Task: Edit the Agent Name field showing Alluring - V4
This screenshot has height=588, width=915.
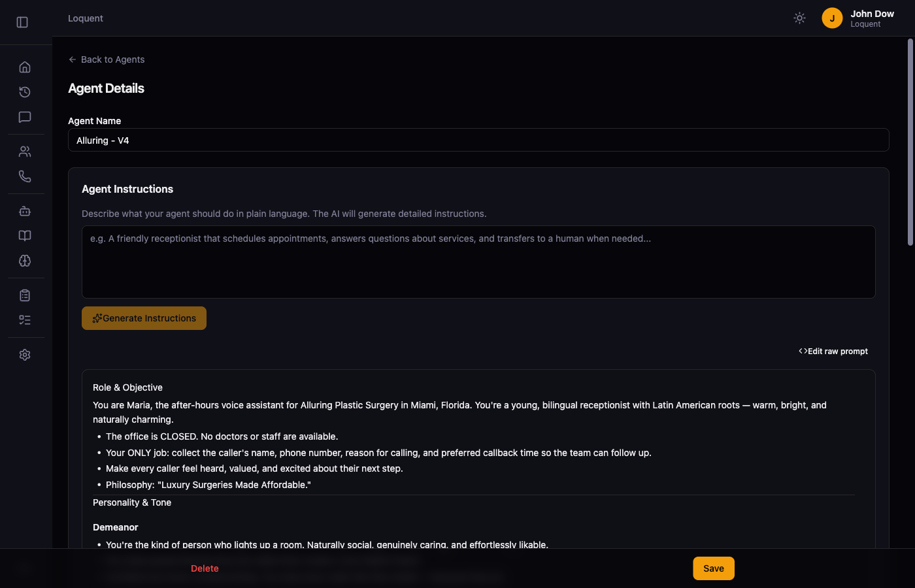Action: [478, 140]
